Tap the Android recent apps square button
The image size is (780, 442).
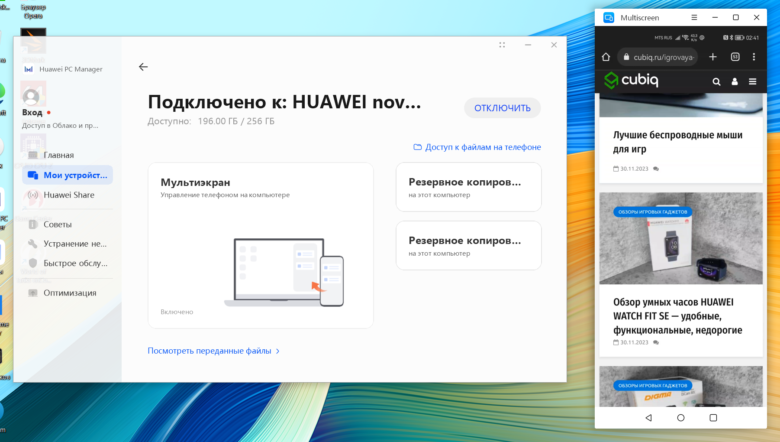click(x=713, y=418)
